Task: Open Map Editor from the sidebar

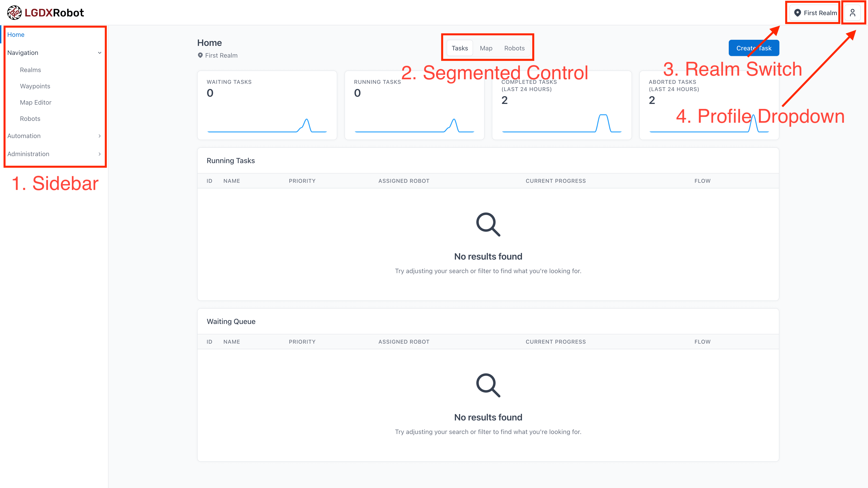Action: point(36,102)
